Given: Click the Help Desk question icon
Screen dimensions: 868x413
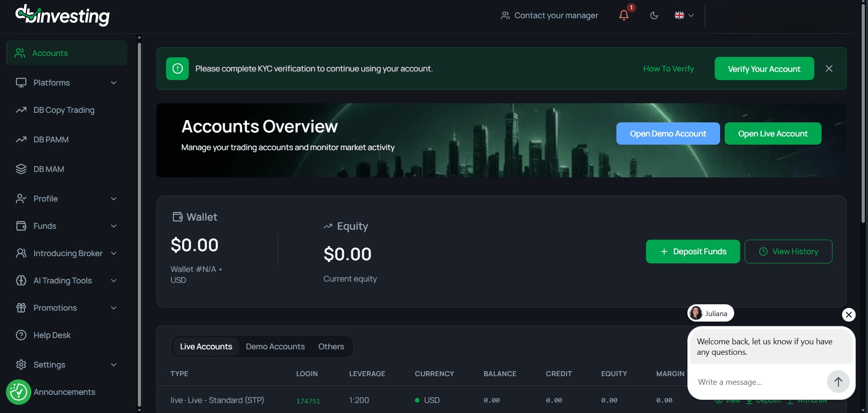Looking at the screenshot, I should (x=21, y=335).
